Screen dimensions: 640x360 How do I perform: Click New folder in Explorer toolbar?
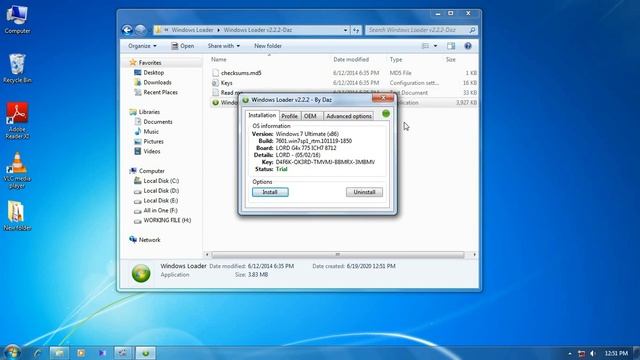point(268,46)
